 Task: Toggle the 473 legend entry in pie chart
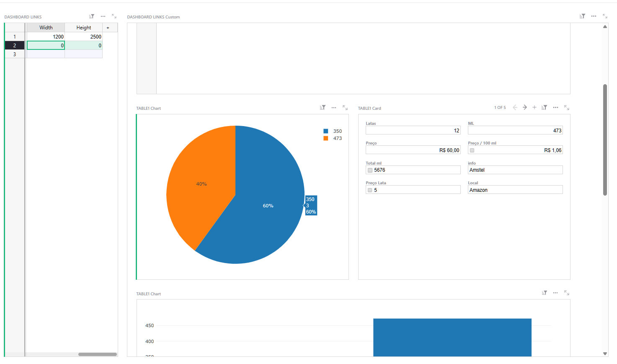(333, 138)
